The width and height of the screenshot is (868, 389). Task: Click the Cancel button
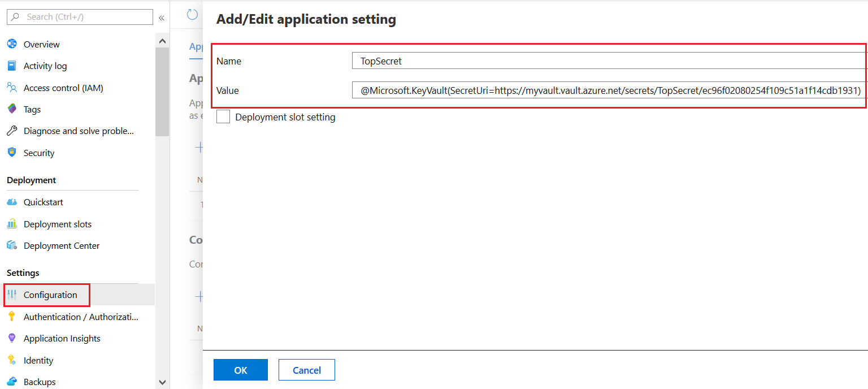(x=306, y=370)
